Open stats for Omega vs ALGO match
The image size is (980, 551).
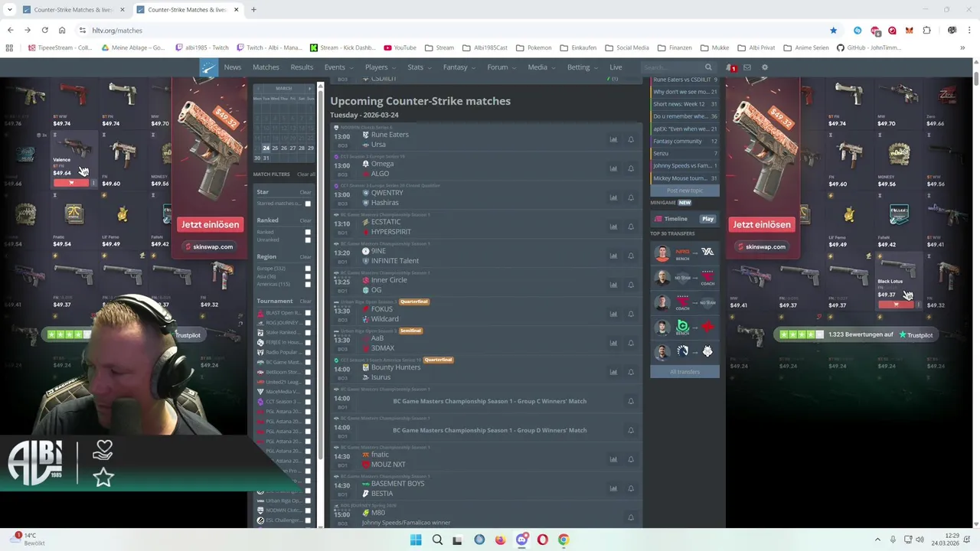[613, 168]
